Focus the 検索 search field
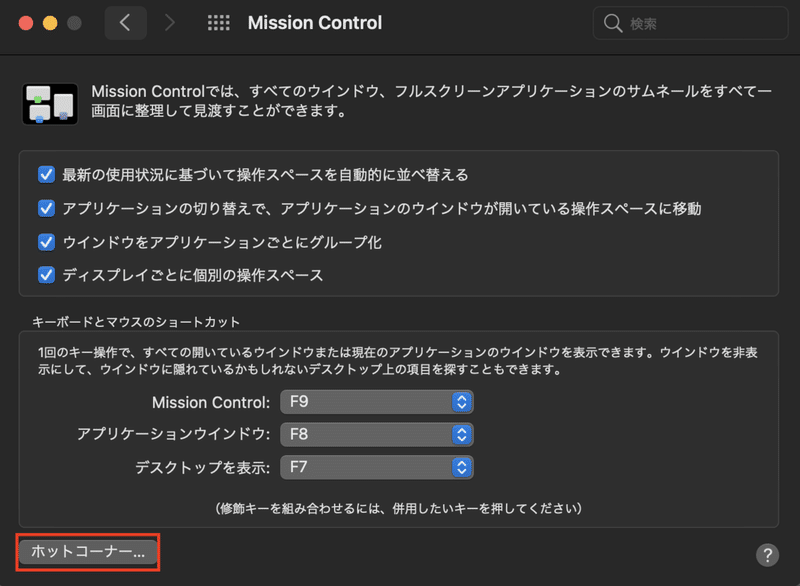The height and width of the screenshot is (586, 800). (690, 23)
